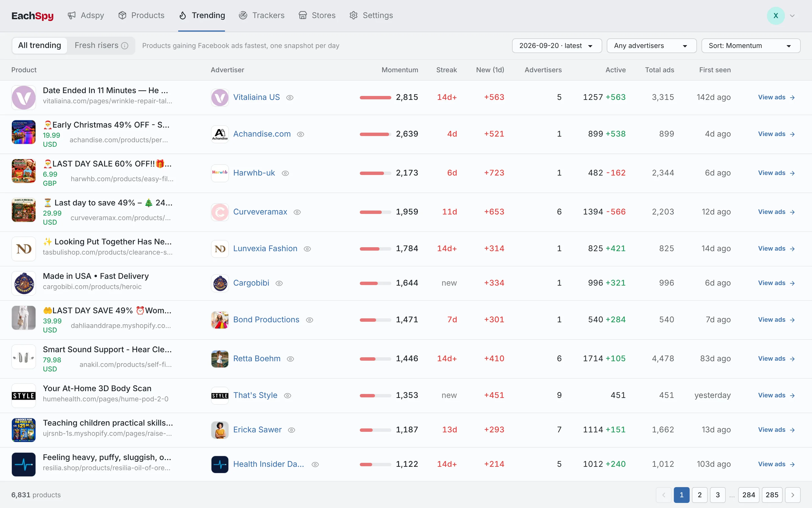Click Curveveramax advertiser logo
The height and width of the screenshot is (508, 812).
point(220,212)
